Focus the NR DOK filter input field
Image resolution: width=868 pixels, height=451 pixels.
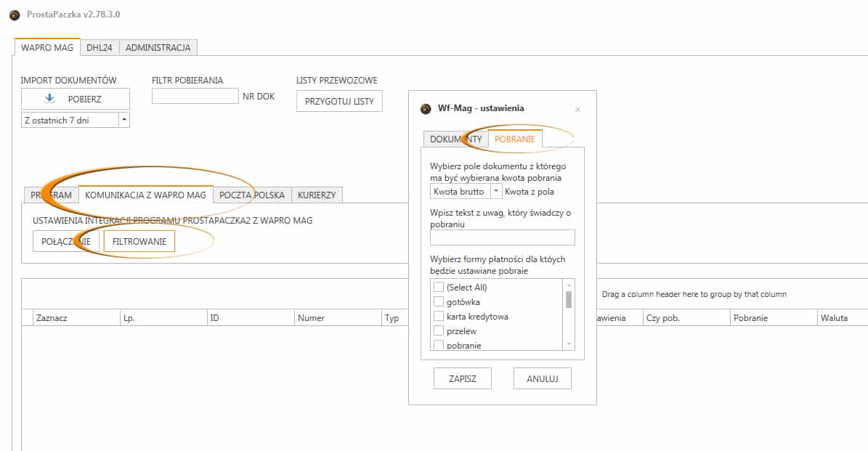click(195, 96)
